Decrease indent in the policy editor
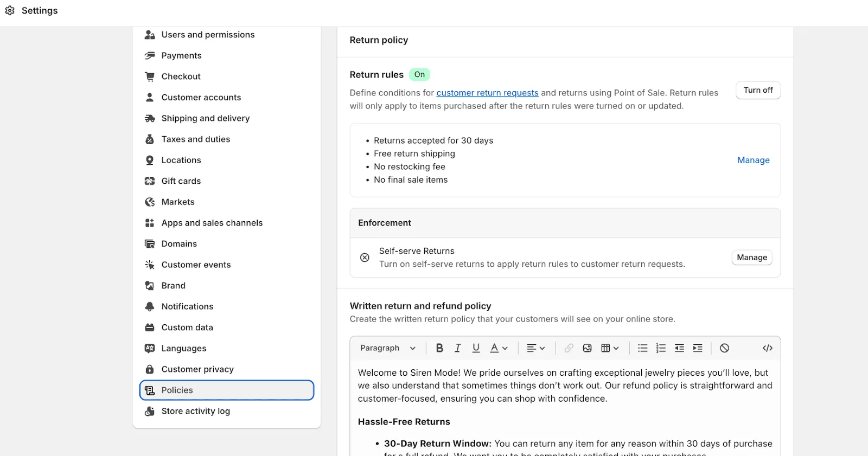 point(679,348)
